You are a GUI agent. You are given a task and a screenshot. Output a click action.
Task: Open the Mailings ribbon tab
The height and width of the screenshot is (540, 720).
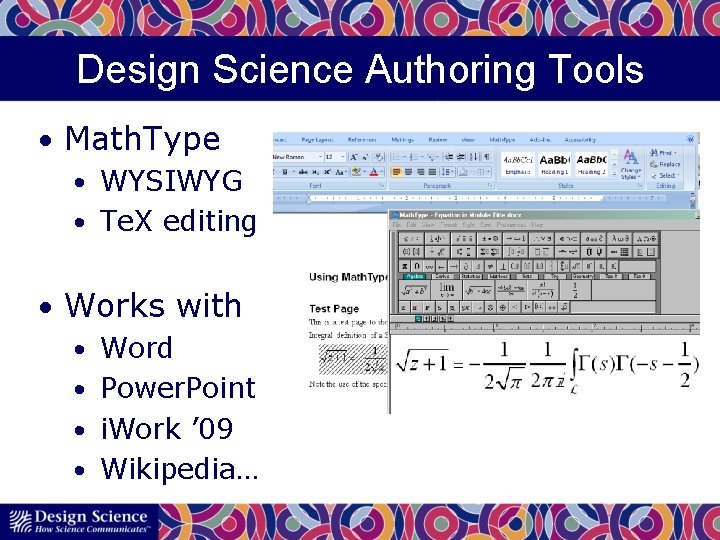pos(402,140)
